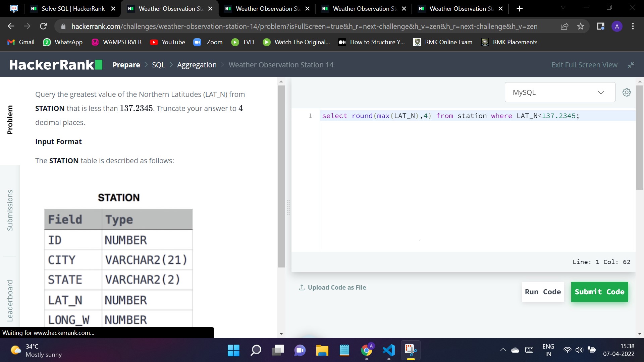
Task: Open taskbar Search magnifier
Action: pyautogui.click(x=256, y=350)
